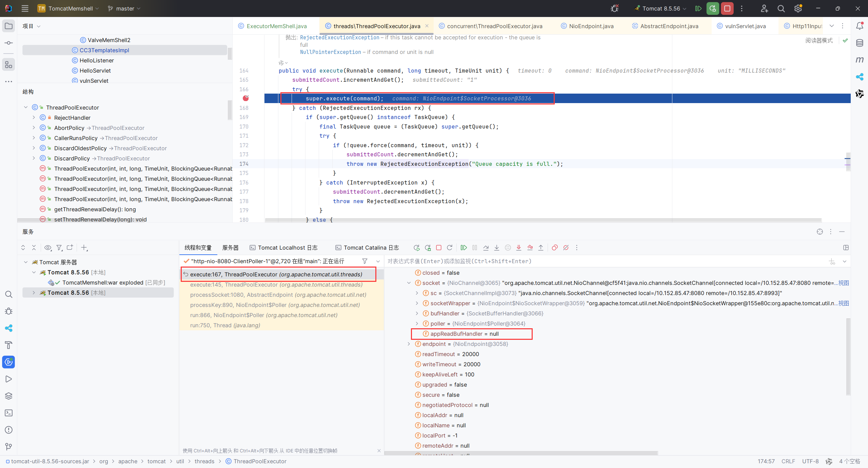Screen dimensions: 868x468
Task: Click the Open in New Tab services icon
Action: coord(70,248)
